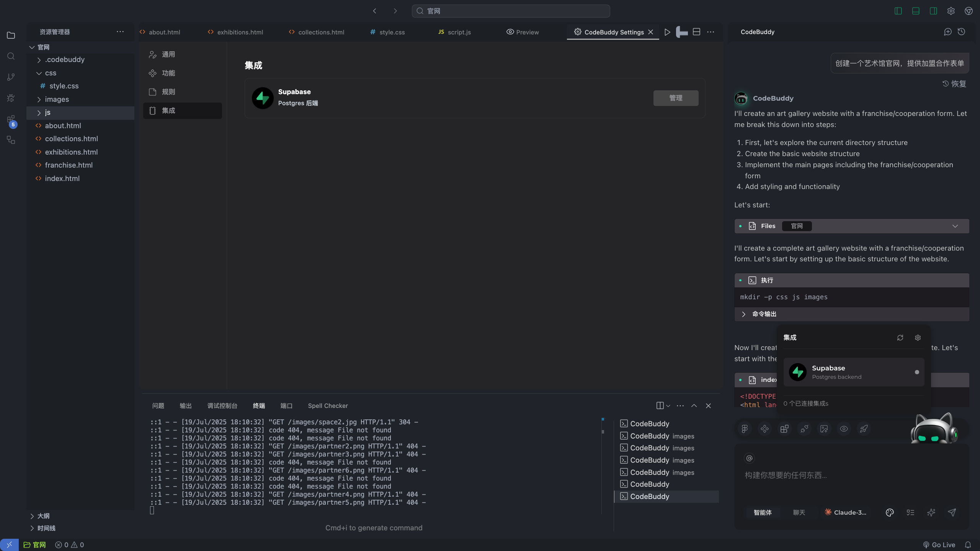Toggle the secondary sidebar layout button
Image resolution: width=980 pixels, height=551 pixels.
point(933,11)
